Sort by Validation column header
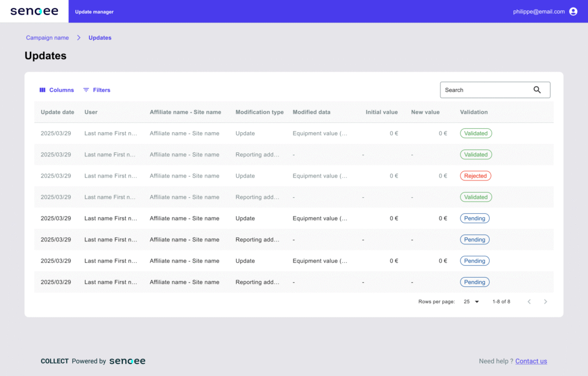This screenshot has height=376, width=588. (x=474, y=112)
